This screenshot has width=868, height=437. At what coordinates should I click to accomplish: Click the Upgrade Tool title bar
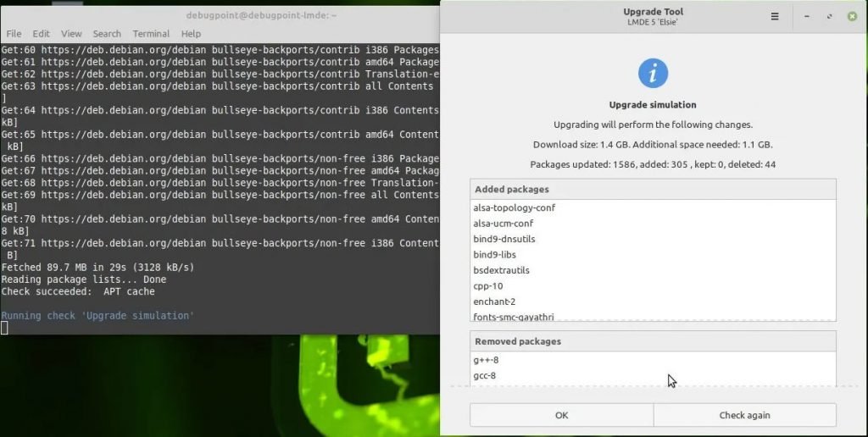[x=654, y=17]
